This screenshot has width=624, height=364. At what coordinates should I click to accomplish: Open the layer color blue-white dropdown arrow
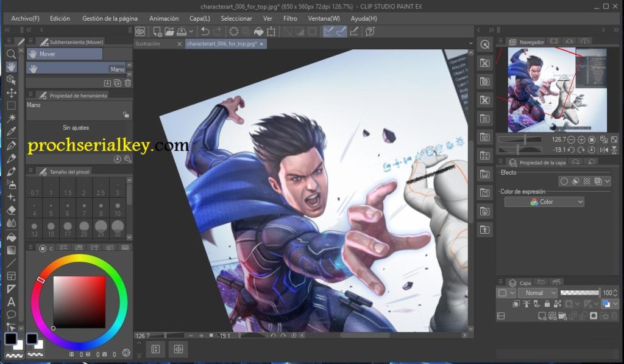(x=615, y=304)
